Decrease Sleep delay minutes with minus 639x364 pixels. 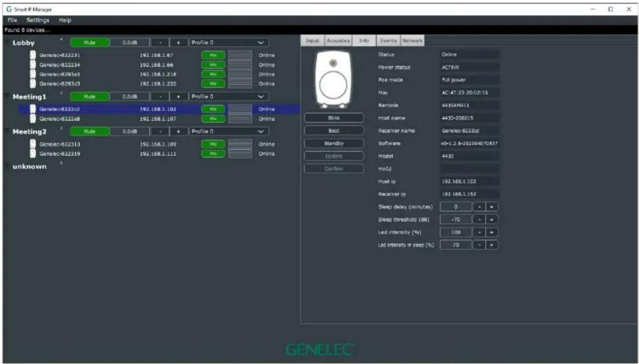click(x=479, y=206)
